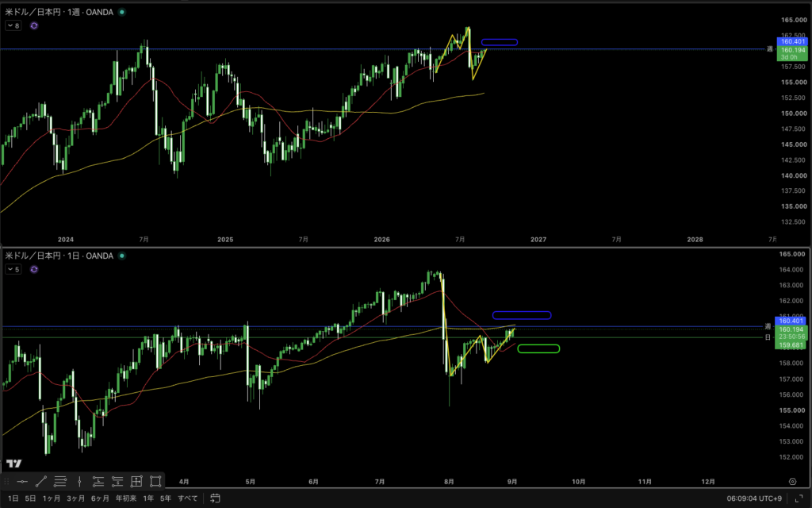Image resolution: width=812 pixels, height=508 pixels.
Task: Open chart settings gear on the time axis
Action: click(x=792, y=482)
